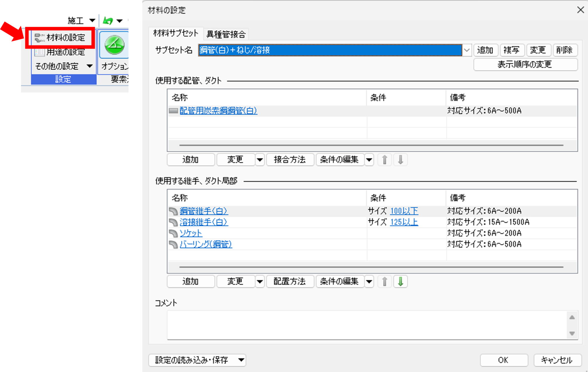Click the green オプション icon
This screenshot has width=588, height=372.
tap(114, 45)
